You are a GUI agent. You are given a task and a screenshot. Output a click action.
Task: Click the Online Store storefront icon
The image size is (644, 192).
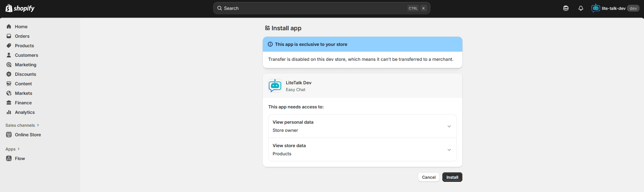click(x=9, y=135)
